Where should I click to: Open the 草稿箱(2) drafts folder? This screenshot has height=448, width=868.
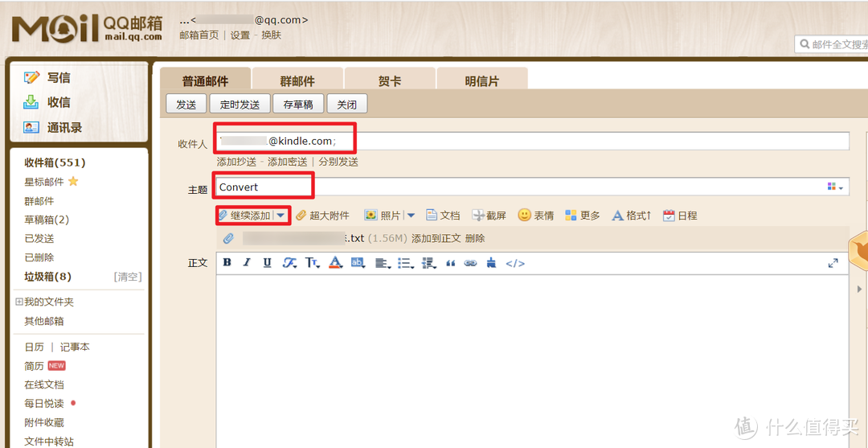pyautogui.click(x=47, y=220)
